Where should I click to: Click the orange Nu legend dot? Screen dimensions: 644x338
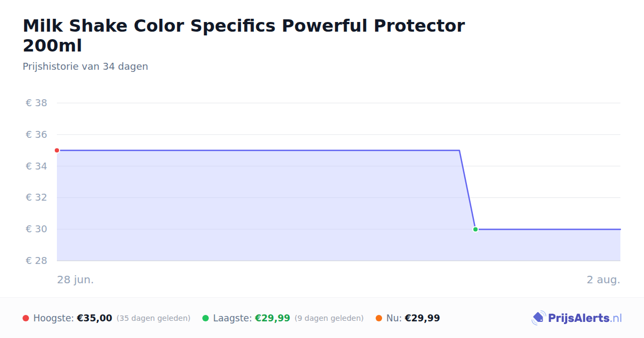point(379,318)
